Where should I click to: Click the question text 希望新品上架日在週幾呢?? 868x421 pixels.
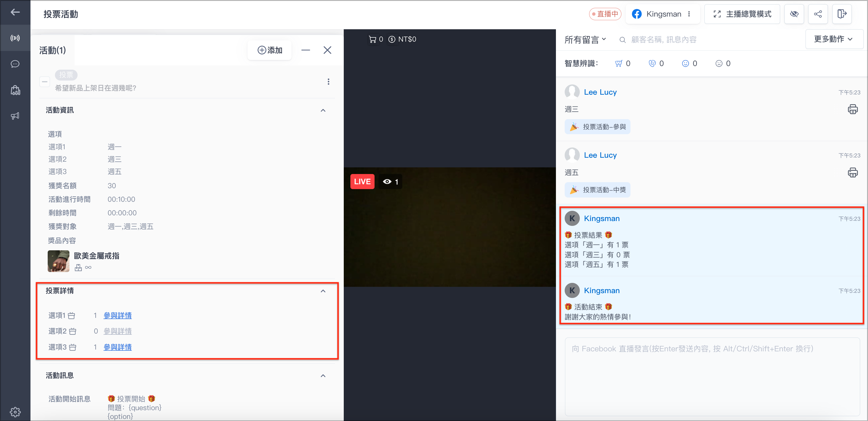tap(95, 88)
